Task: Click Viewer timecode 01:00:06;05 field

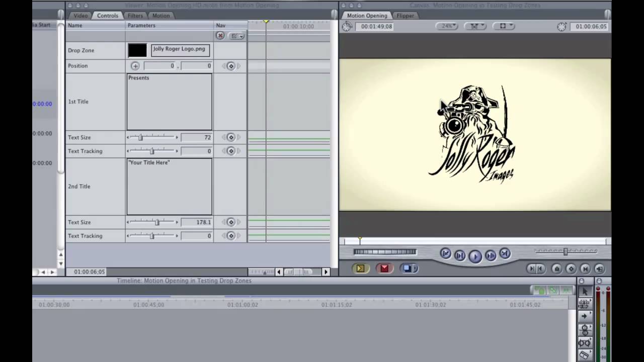Action: click(90, 271)
